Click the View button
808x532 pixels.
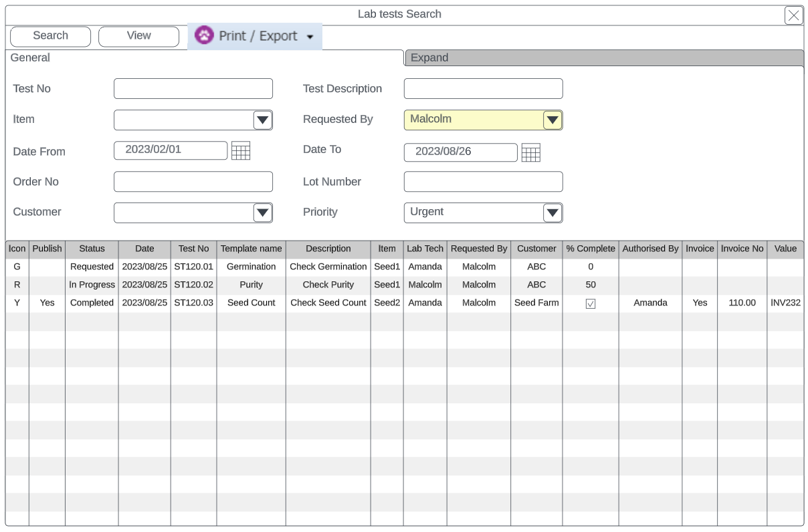tap(138, 36)
